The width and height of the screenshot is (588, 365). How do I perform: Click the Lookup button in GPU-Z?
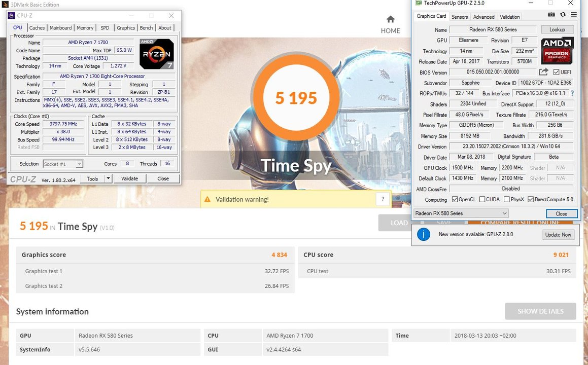(x=557, y=29)
